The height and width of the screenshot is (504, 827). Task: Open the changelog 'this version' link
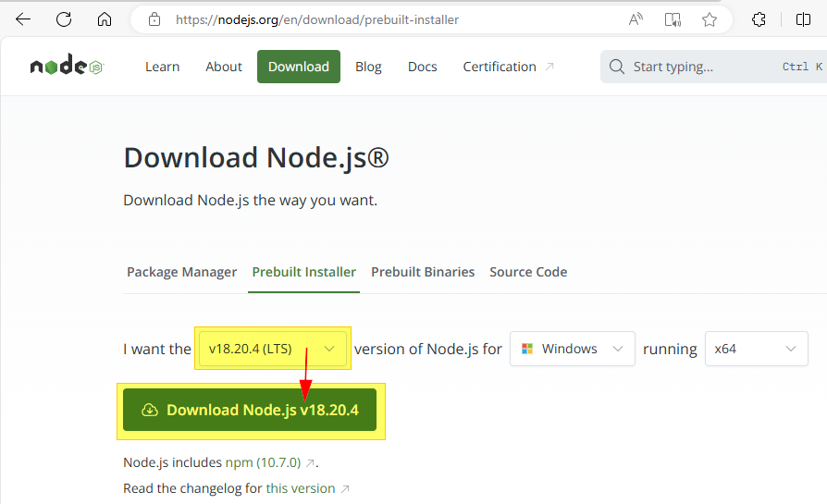pyautogui.click(x=301, y=488)
